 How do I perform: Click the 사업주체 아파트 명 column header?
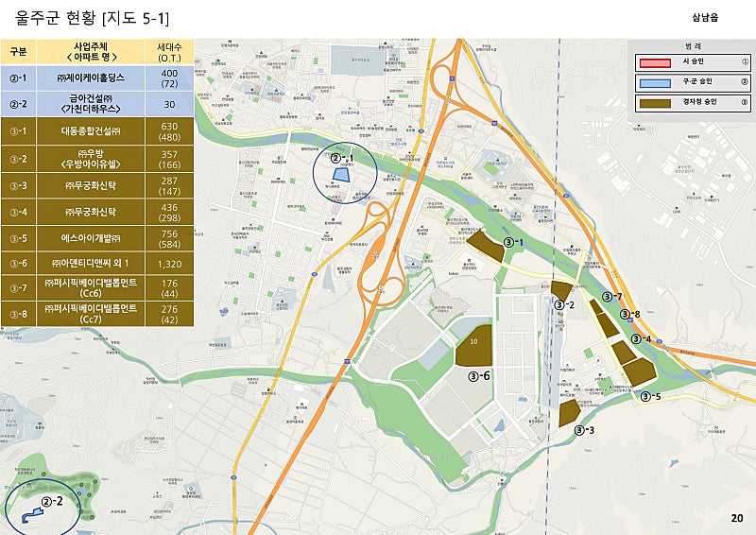click(x=91, y=52)
